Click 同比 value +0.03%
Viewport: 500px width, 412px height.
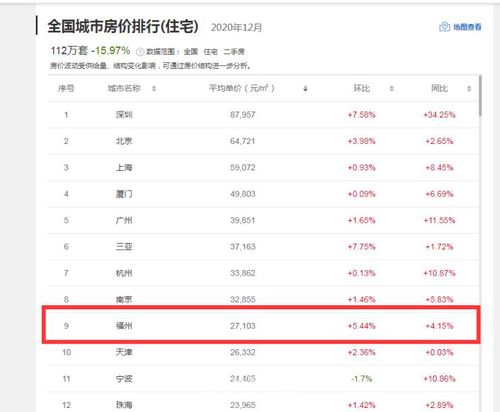(x=439, y=352)
